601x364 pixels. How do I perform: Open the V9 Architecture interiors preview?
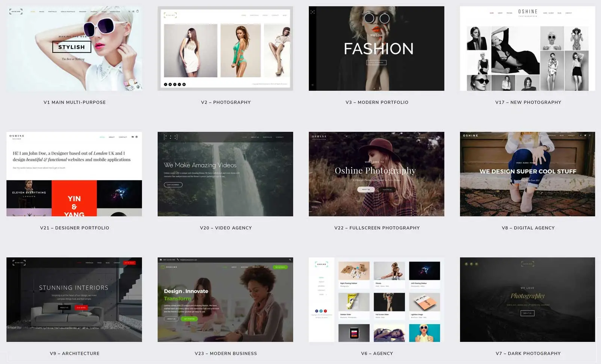tap(74, 299)
